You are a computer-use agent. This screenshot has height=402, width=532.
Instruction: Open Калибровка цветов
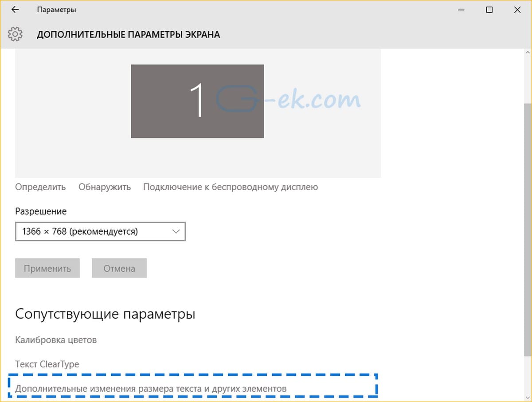pyautogui.click(x=55, y=340)
